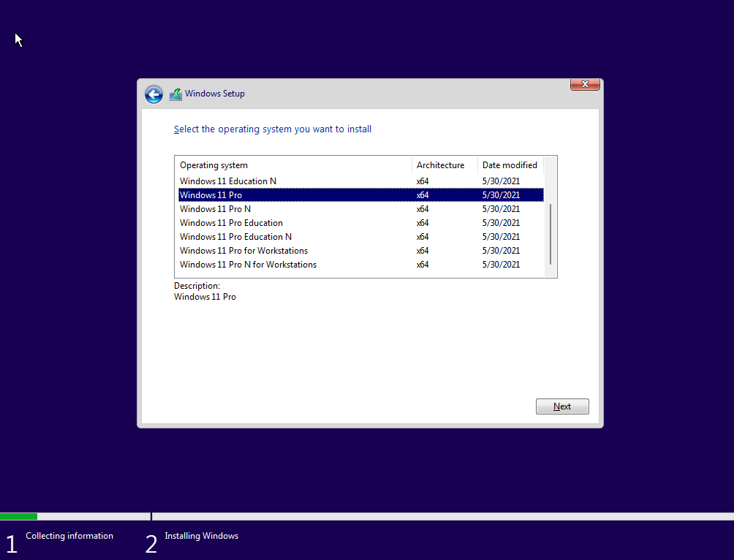Click the Windows Setup title bar icon
The image size is (734, 560).
pos(175,94)
